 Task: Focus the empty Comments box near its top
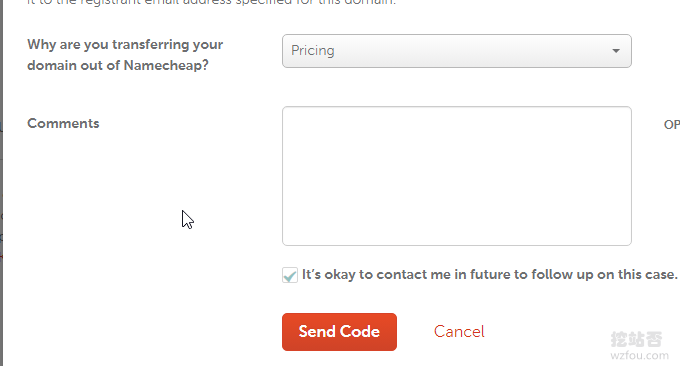point(457,119)
